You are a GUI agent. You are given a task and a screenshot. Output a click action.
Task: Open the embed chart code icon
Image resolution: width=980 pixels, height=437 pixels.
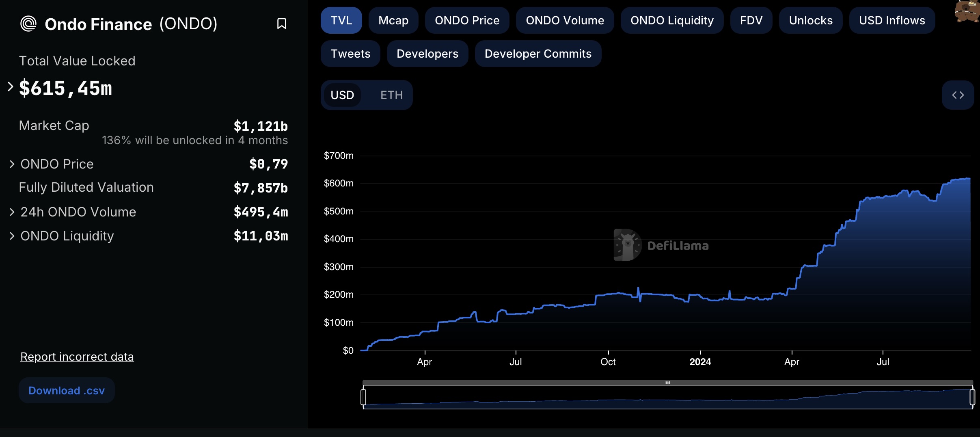coord(958,95)
